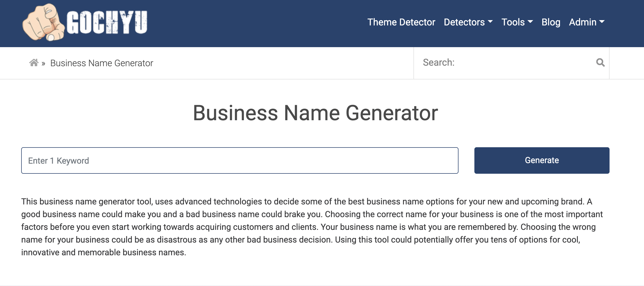
Task: Click the caret arrow beside Tools
Action: pos(530,22)
